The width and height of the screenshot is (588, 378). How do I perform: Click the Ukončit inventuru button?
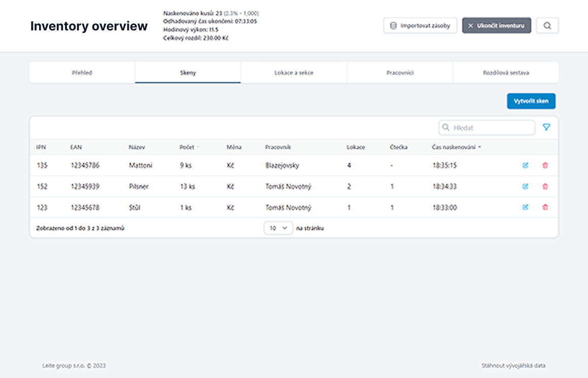[x=496, y=26]
